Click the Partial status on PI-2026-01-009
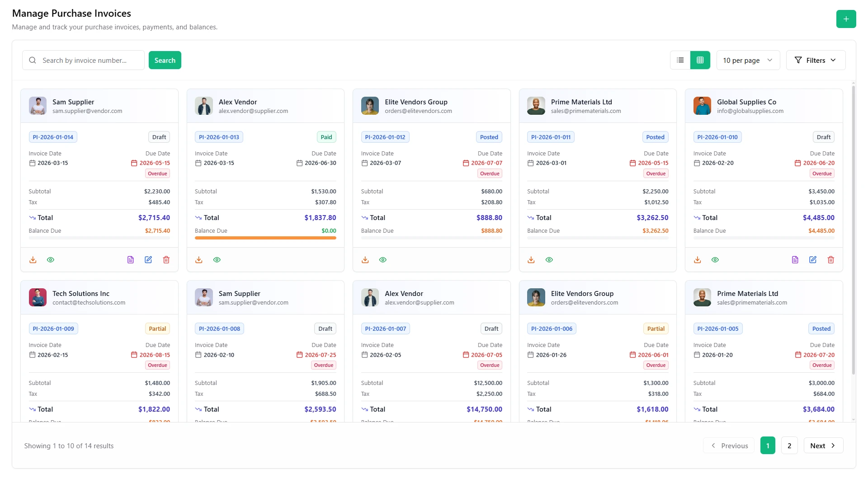The image size is (868, 488). point(157,328)
